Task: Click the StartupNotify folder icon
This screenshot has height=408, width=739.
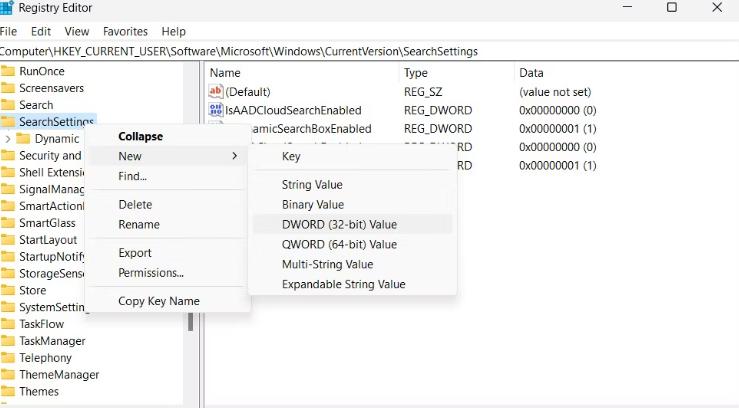Action: [8, 257]
